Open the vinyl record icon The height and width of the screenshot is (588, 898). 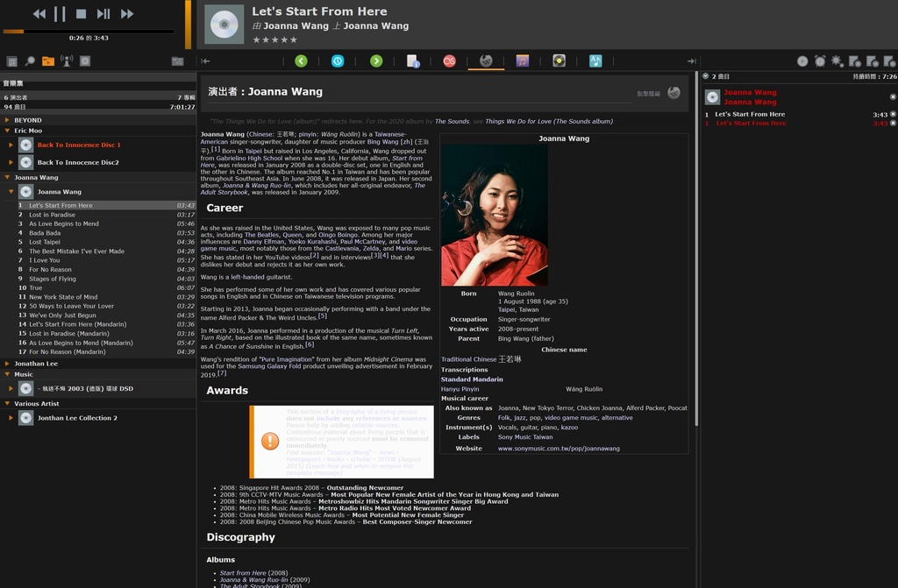click(559, 60)
